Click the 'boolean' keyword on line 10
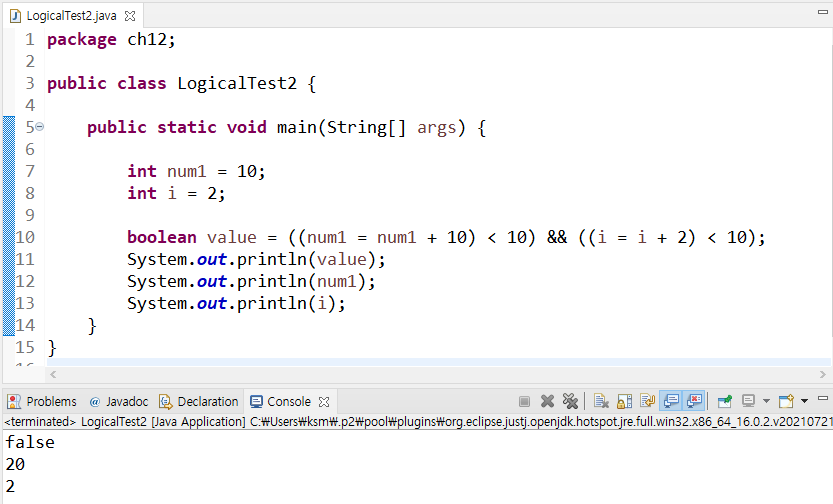Viewport: 833px width, 504px height. tap(162, 237)
